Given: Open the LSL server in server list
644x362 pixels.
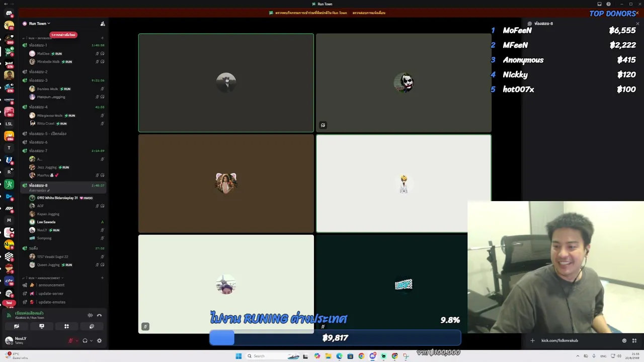Looking at the screenshot, I should 9,124.
